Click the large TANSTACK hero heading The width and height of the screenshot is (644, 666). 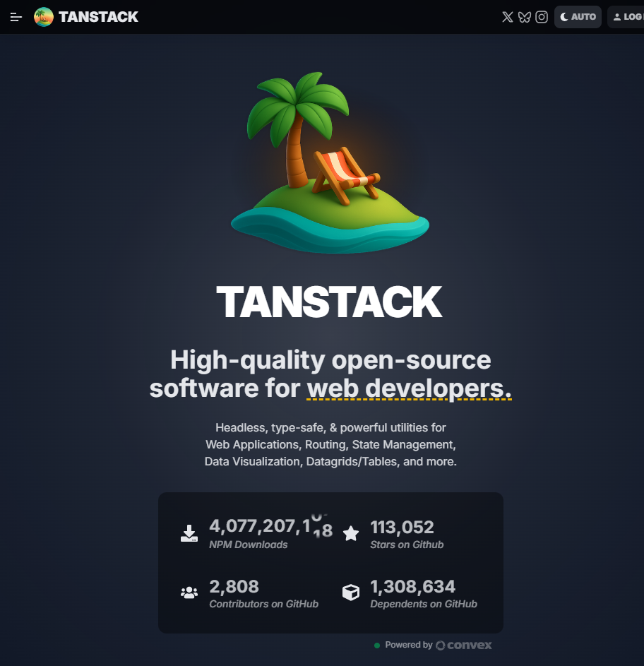tap(329, 302)
